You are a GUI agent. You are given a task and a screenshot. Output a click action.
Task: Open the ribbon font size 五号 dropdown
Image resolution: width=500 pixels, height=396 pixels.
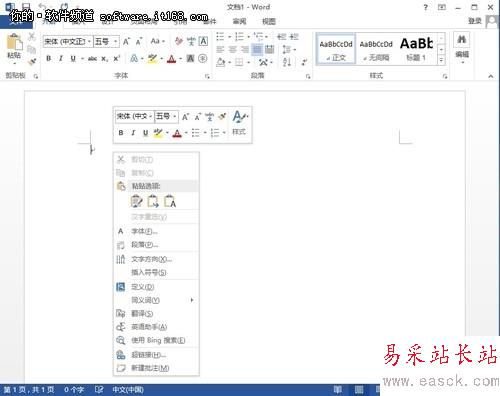tap(115, 42)
